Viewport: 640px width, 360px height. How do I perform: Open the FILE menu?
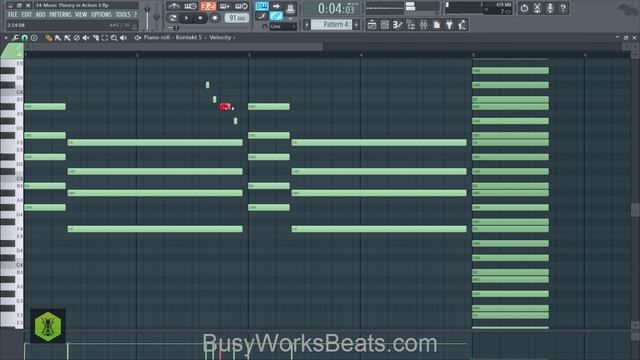pos(13,14)
